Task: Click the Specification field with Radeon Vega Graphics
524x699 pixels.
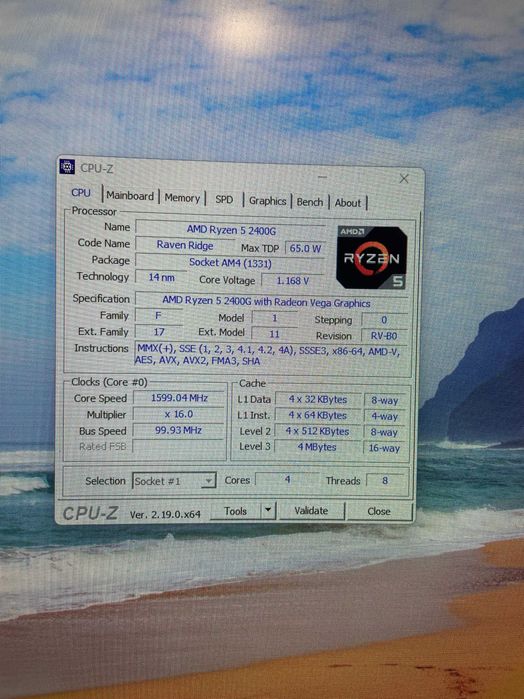Action: tap(272, 302)
